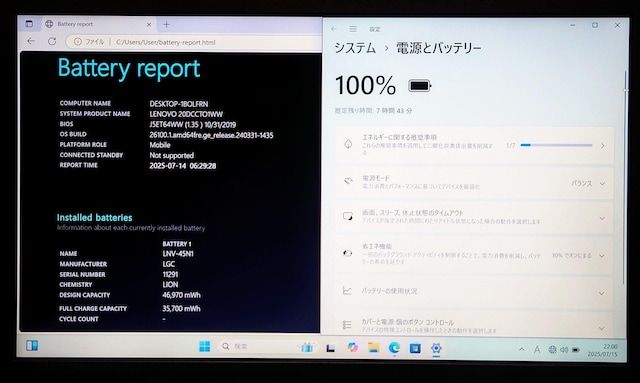640x383 pixels.
Task: Expand the 省エネ機能 section chevron
Action: 602,256
